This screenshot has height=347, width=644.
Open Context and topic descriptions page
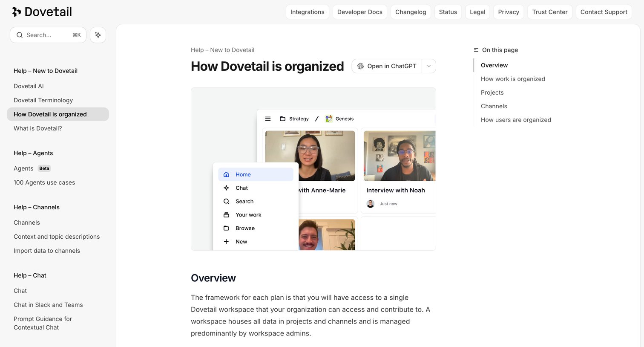click(x=57, y=237)
